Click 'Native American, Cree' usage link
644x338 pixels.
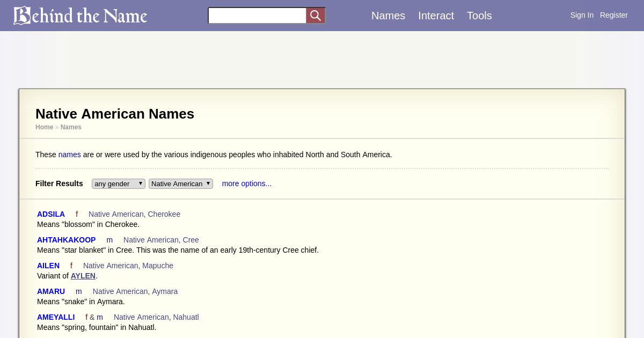[161, 240]
